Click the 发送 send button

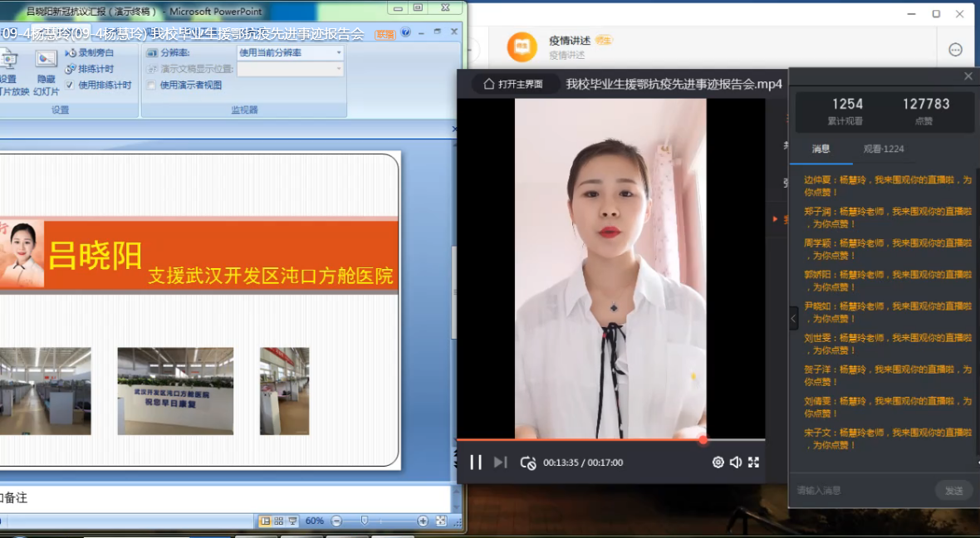(953, 491)
